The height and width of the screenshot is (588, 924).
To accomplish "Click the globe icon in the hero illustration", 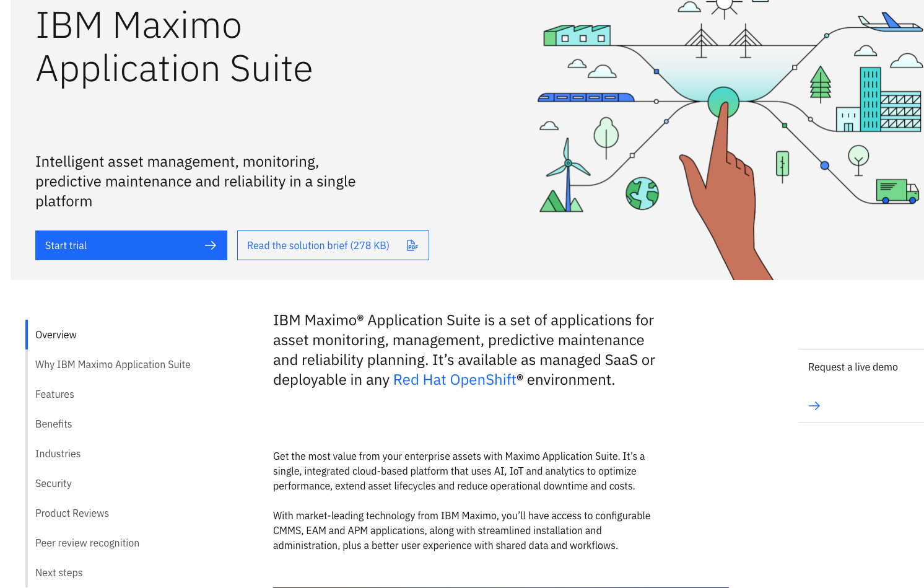I will click(x=642, y=193).
